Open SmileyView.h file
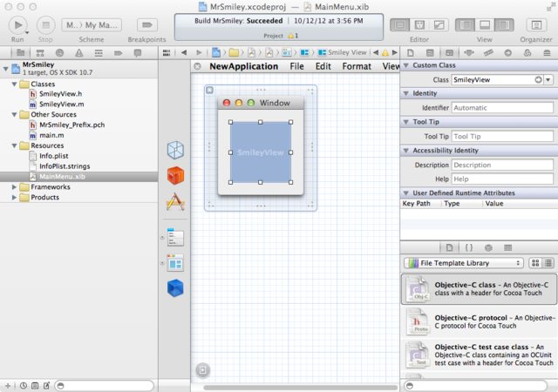 tap(60, 94)
